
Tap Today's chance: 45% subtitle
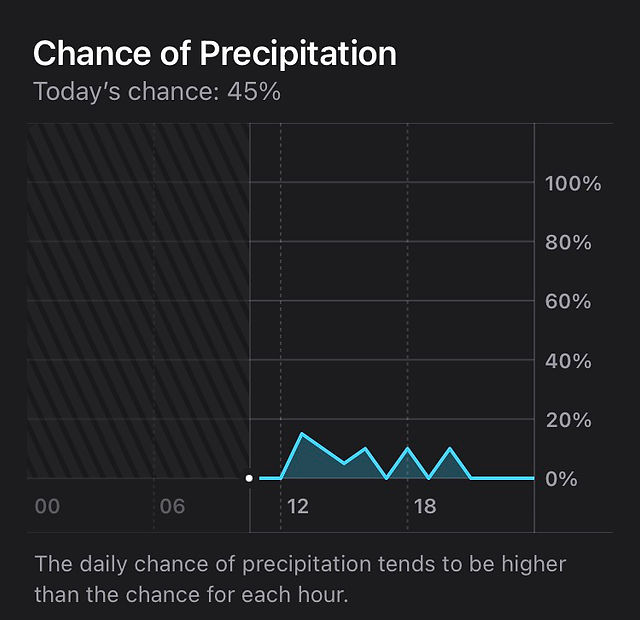click(x=157, y=91)
